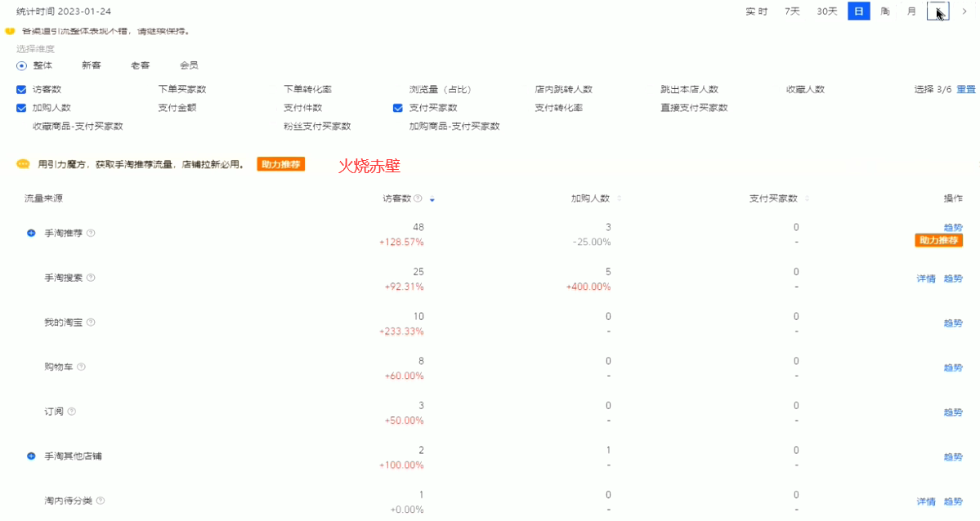Open 趋势 for the 手淘推荐 row

953,227
